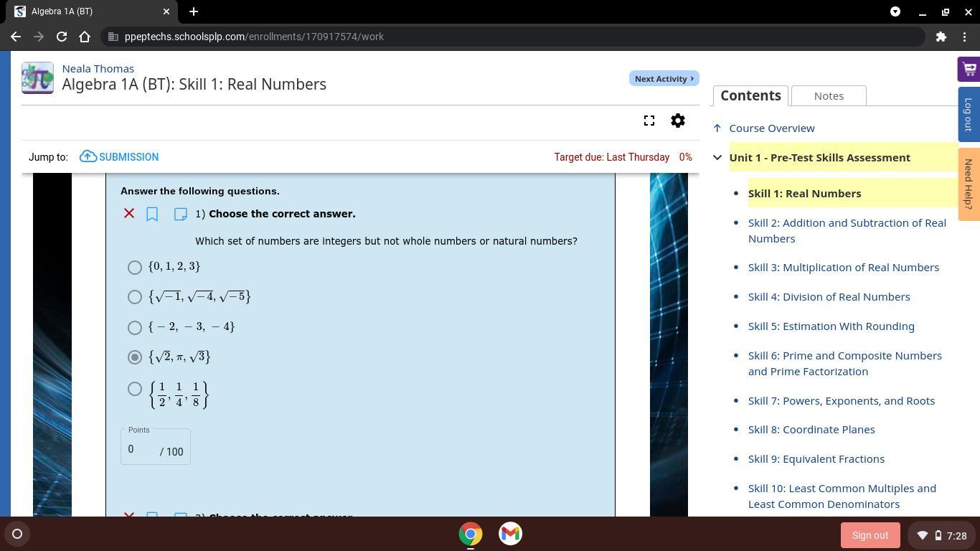The width and height of the screenshot is (980, 551).
Task: Open Skill 1: Real Numbers
Action: 805,194
